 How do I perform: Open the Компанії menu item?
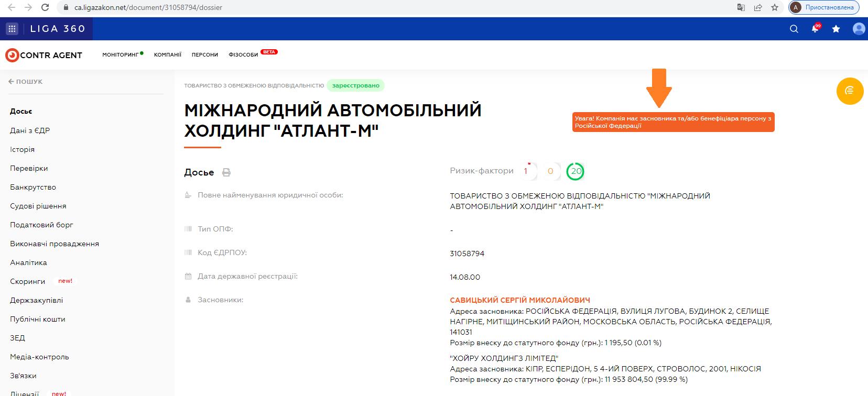tap(168, 54)
